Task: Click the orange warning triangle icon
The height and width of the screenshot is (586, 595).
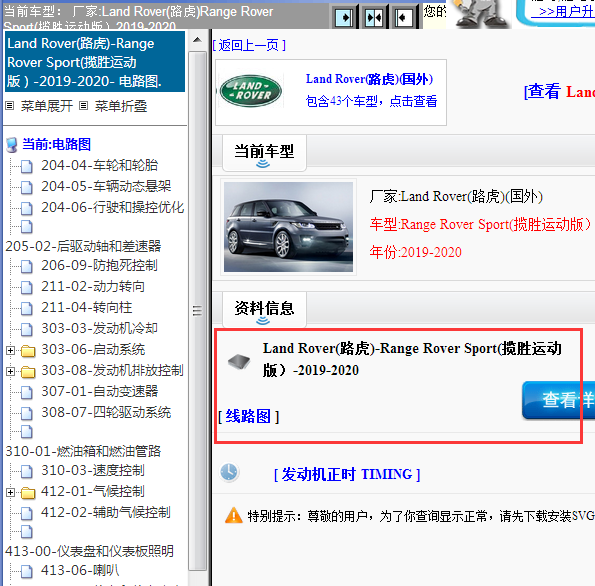Action: pyautogui.click(x=233, y=515)
